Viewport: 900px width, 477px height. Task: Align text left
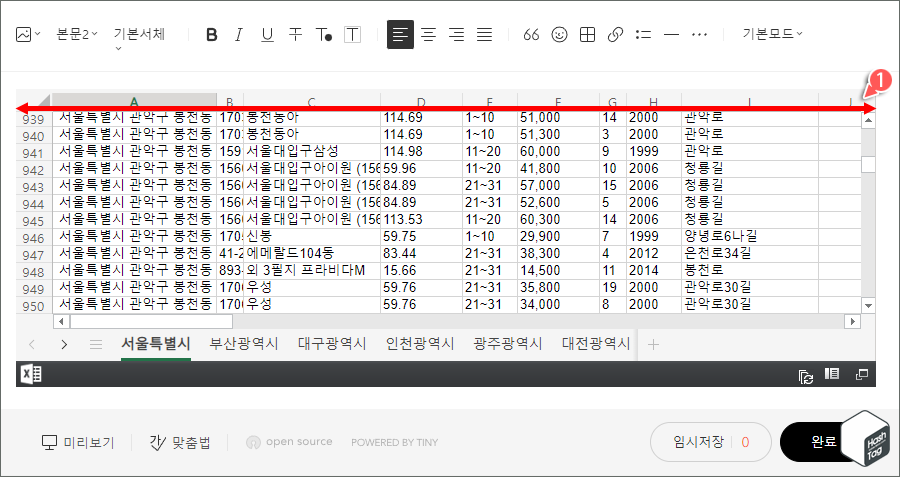click(400, 34)
